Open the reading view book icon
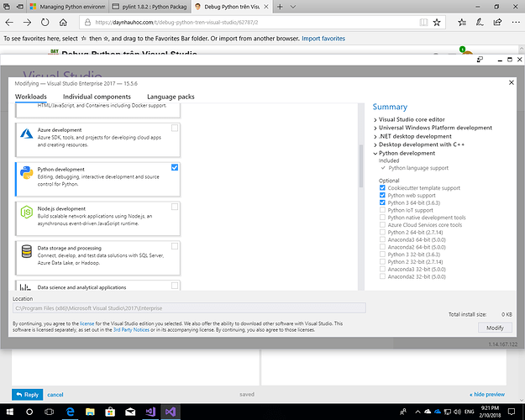The width and height of the screenshot is (525, 420). point(423,23)
